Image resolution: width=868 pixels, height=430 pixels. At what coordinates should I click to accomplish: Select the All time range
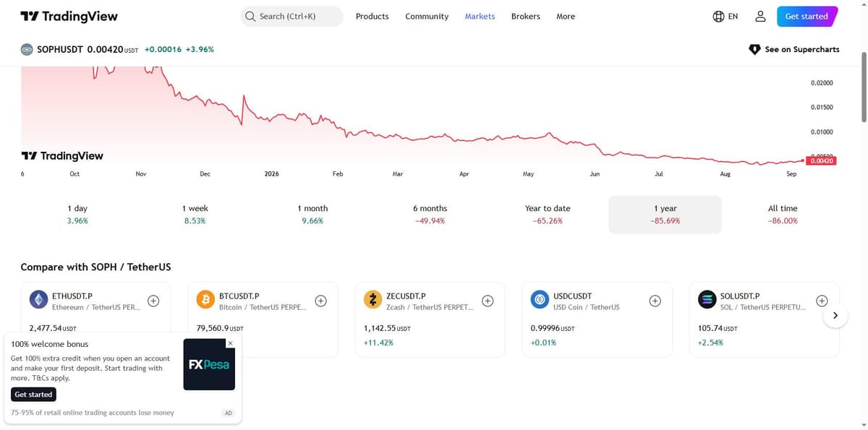pos(783,214)
